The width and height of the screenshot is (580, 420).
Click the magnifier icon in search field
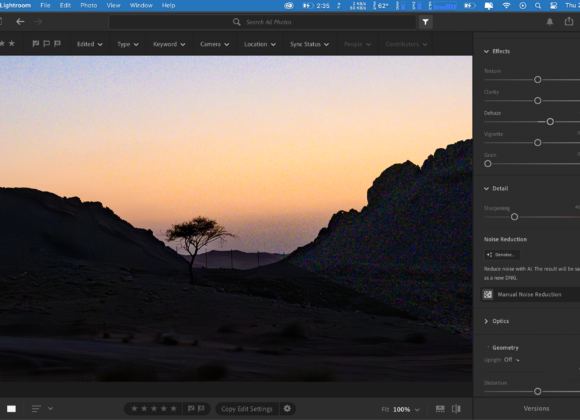pos(237,22)
